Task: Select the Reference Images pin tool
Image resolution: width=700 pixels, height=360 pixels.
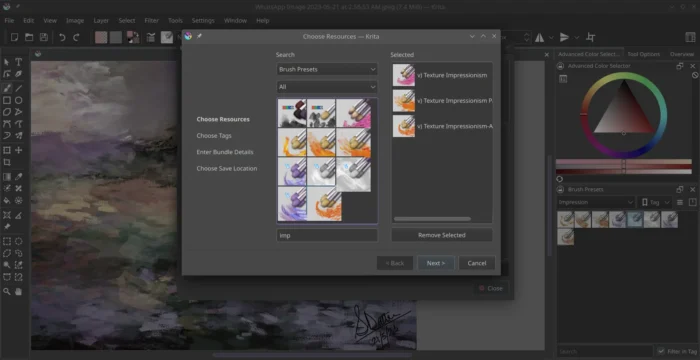Action: [x=7, y=227]
